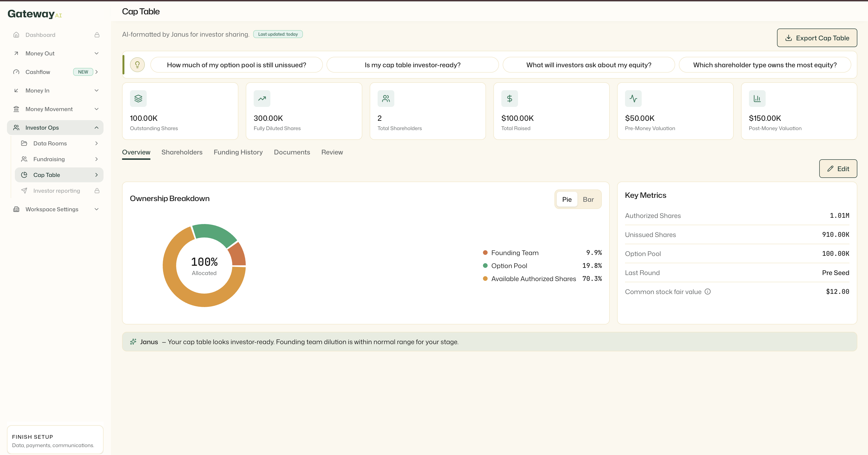Click the Gateway AI logo
This screenshot has width=868, height=455.
coord(35,14)
